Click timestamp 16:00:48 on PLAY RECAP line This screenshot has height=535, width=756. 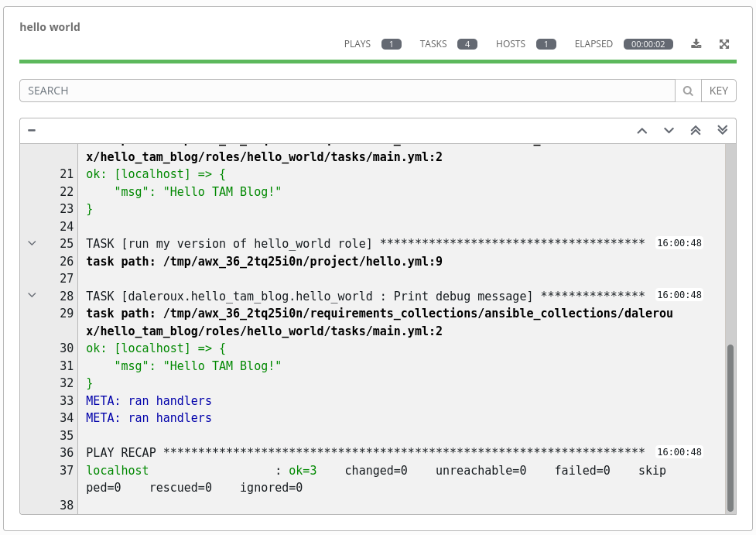[679, 452]
